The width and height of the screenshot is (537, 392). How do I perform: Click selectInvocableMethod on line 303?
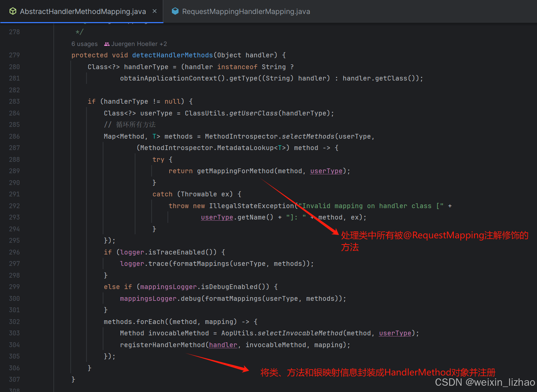click(300, 333)
